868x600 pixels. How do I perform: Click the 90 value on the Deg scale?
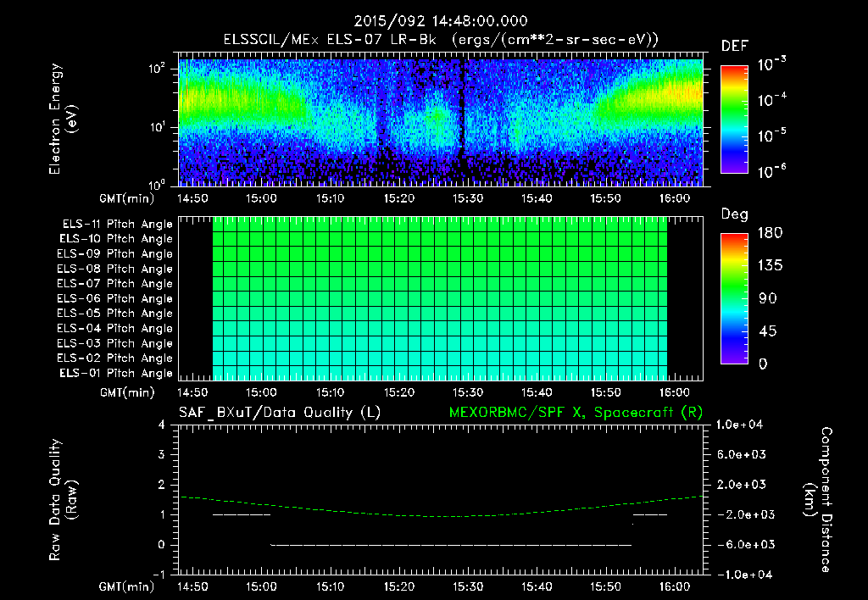tap(768, 299)
